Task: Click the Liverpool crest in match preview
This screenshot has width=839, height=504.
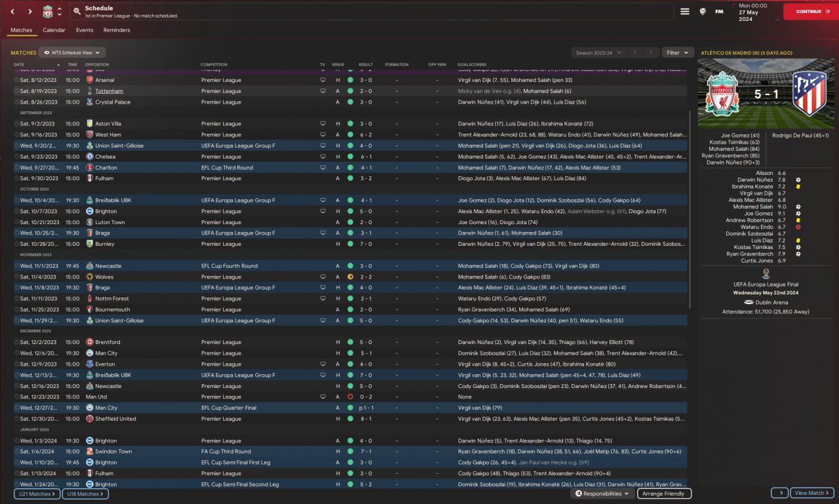Action: 722,94
